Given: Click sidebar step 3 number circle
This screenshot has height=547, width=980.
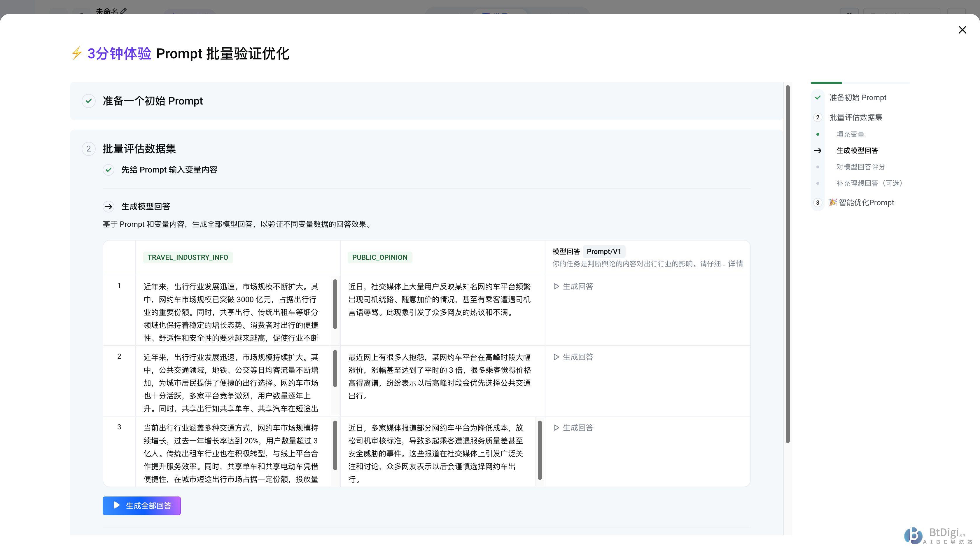Looking at the screenshot, I should (x=818, y=203).
